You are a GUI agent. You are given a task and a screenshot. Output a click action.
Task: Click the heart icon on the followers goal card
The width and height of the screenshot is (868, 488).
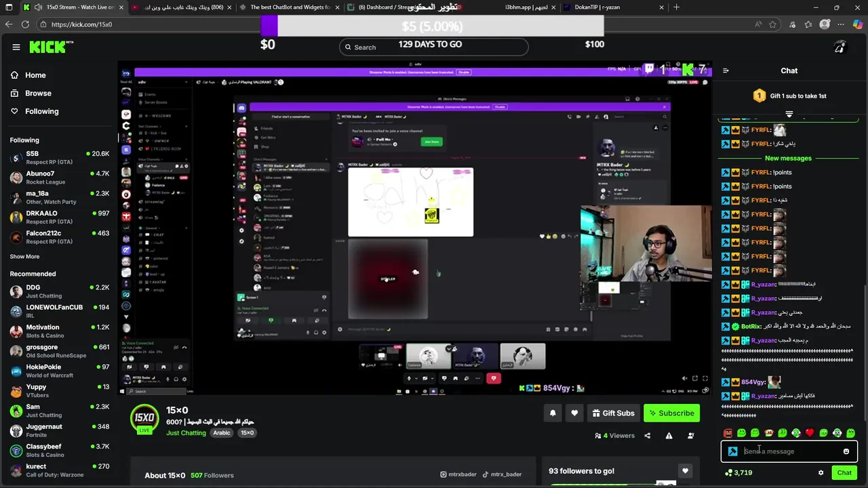tap(685, 470)
